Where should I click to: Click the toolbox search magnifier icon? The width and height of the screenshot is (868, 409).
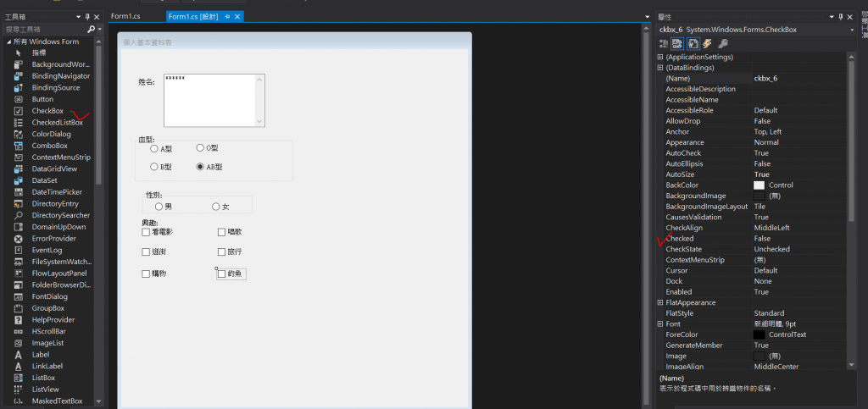(91, 29)
